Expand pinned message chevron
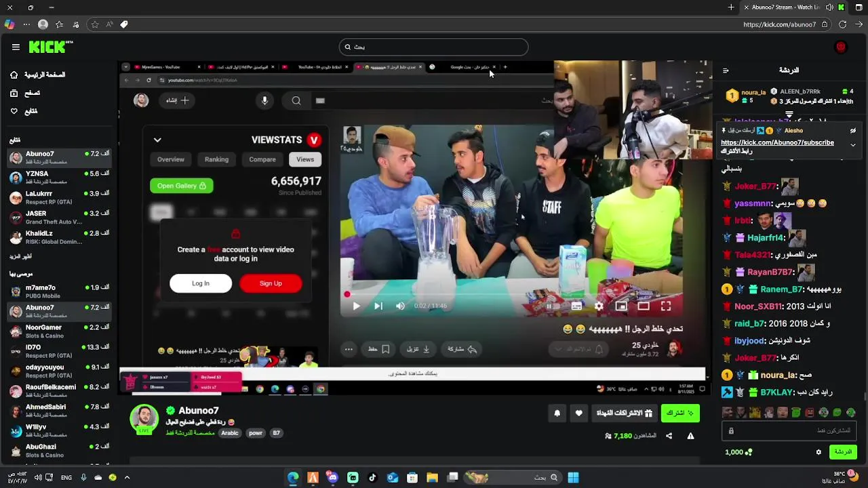 [853, 145]
